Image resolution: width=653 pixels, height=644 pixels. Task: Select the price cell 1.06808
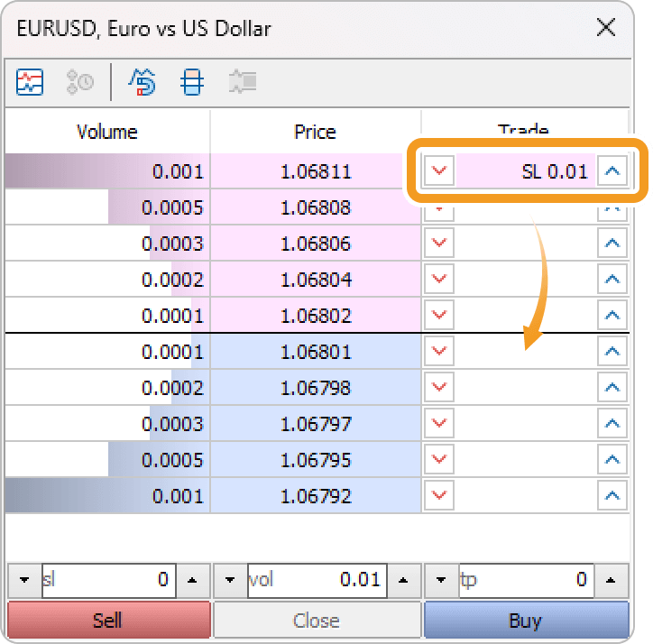point(316,207)
